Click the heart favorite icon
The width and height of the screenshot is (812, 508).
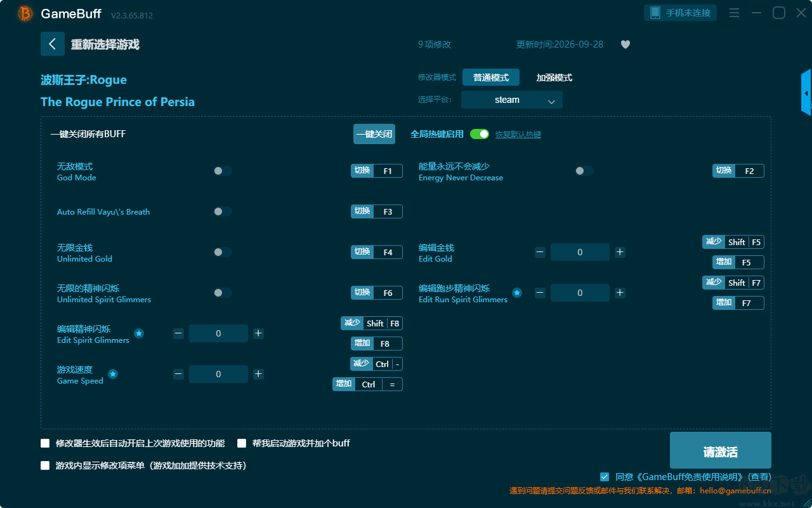[x=625, y=44]
